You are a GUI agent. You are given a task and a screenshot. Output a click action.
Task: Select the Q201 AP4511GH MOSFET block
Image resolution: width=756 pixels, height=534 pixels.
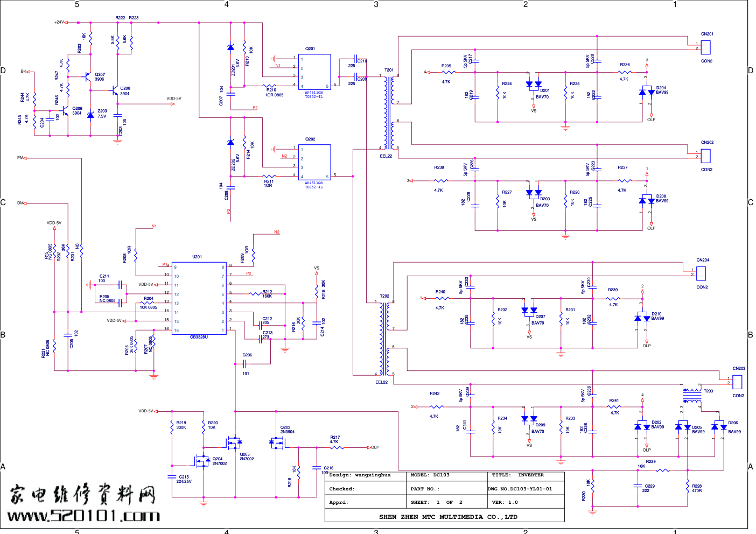(314, 72)
